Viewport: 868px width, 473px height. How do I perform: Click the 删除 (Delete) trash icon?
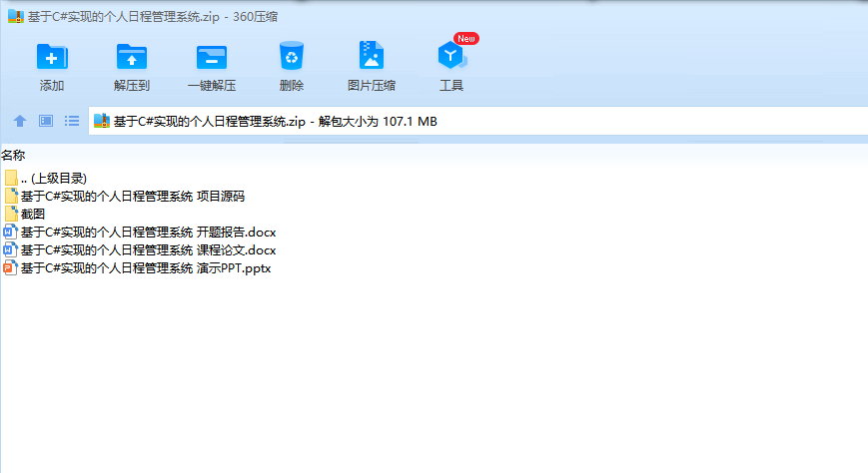(292, 55)
